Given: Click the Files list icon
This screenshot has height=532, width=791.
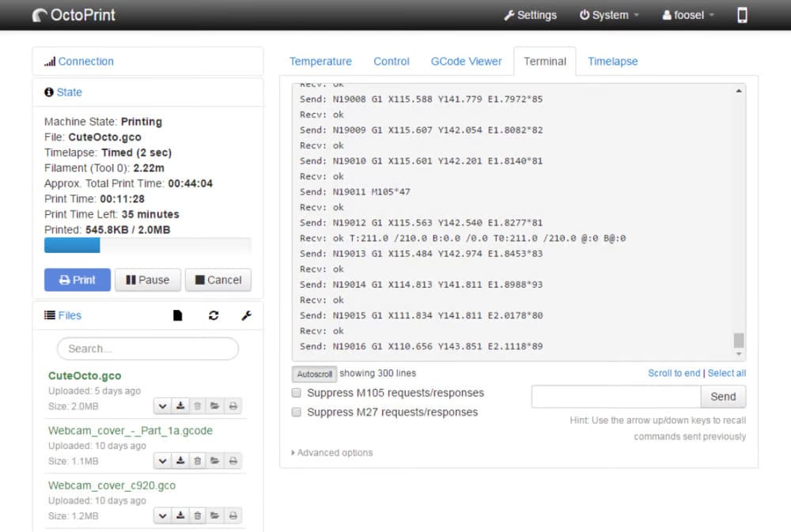Looking at the screenshot, I should click(x=49, y=315).
